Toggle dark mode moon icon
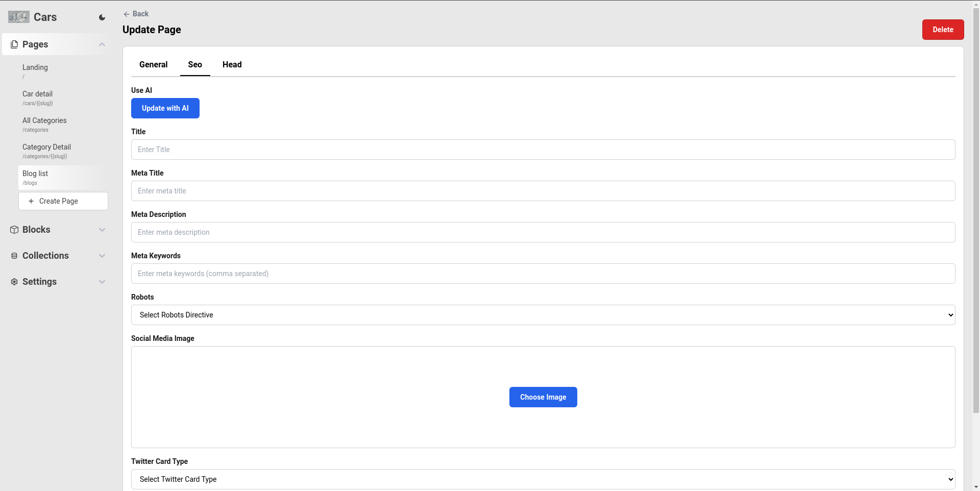This screenshot has width=980, height=491. pyautogui.click(x=102, y=17)
